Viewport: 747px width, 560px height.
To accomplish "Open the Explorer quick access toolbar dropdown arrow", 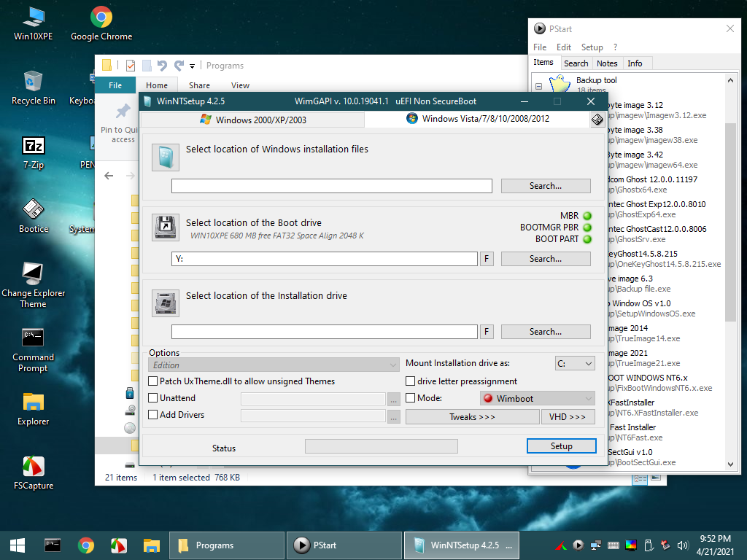I will pos(192,66).
